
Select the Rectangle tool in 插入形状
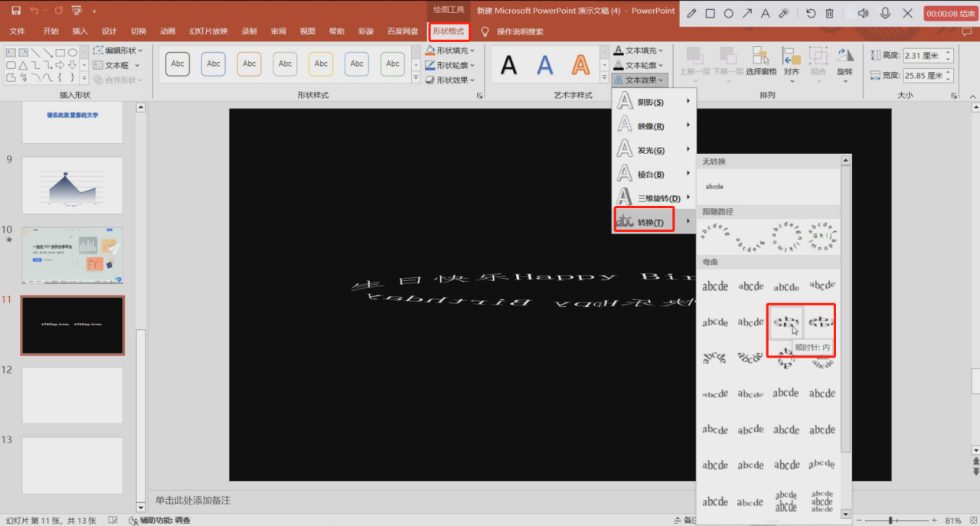point(60,53)
